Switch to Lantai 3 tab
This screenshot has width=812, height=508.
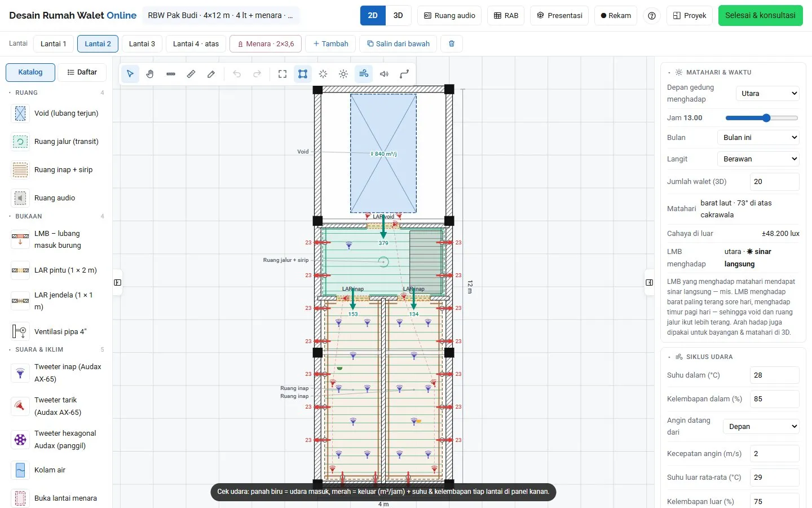[x=142, y=43]
